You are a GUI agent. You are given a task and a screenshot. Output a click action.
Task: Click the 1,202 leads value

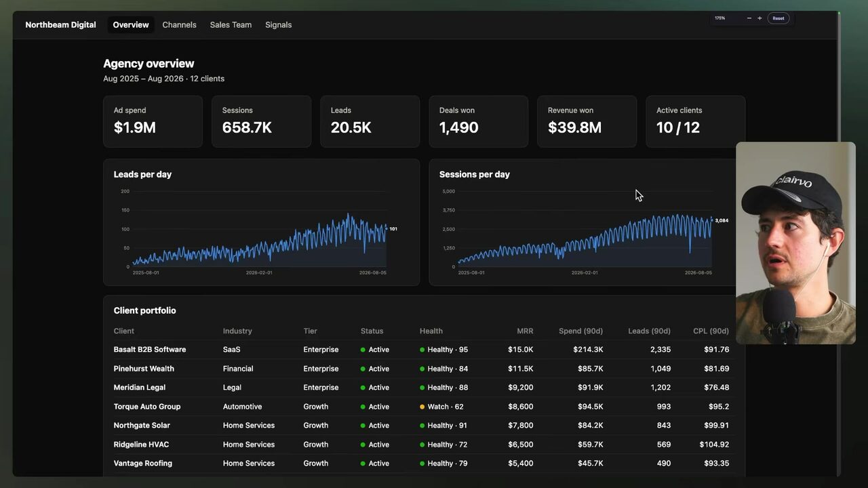click(660, 388)
